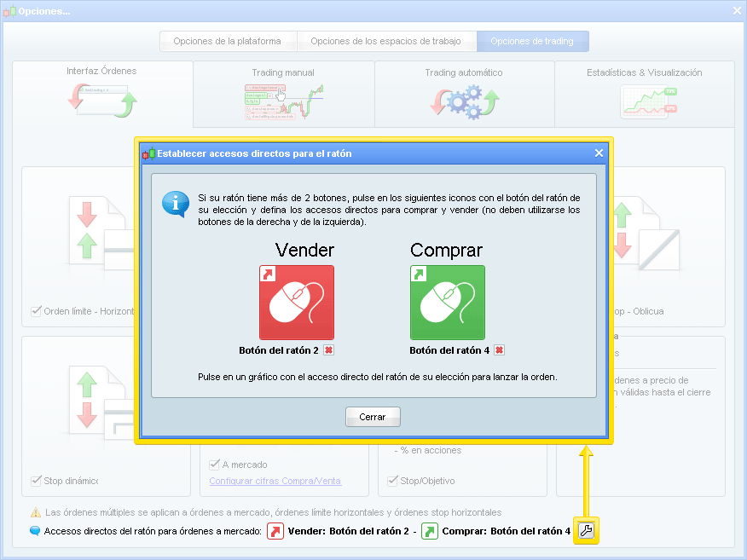Open mouse shortcut settings wrench icon
Image resolution: width=747 pixels, height=560 pixels.
[586, 530]
